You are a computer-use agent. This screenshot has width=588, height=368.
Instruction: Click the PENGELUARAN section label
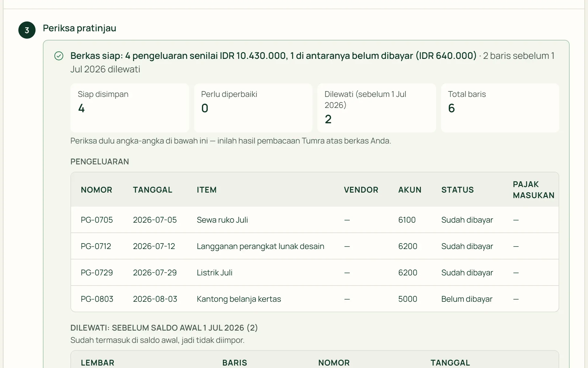pyautogui.click(x=100, y=162)
